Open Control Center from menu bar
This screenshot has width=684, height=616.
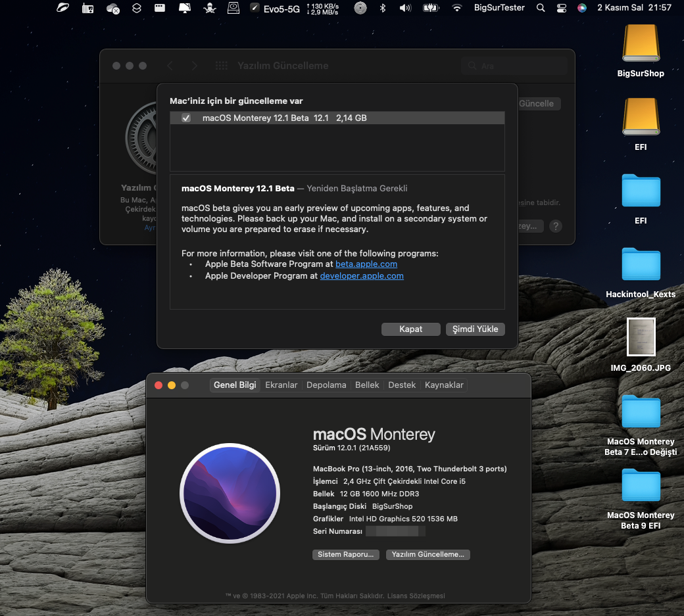point(561,8)
